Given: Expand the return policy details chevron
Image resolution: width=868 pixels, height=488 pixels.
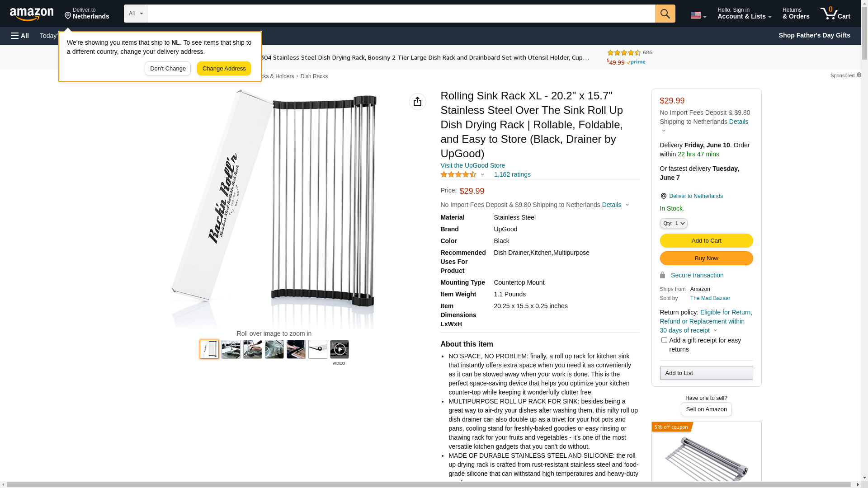Looking at the screenshot, I should point(715,331).
